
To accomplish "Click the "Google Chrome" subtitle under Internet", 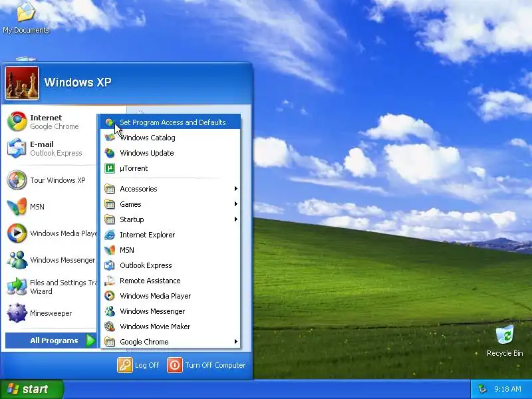I will click(55, 126).
